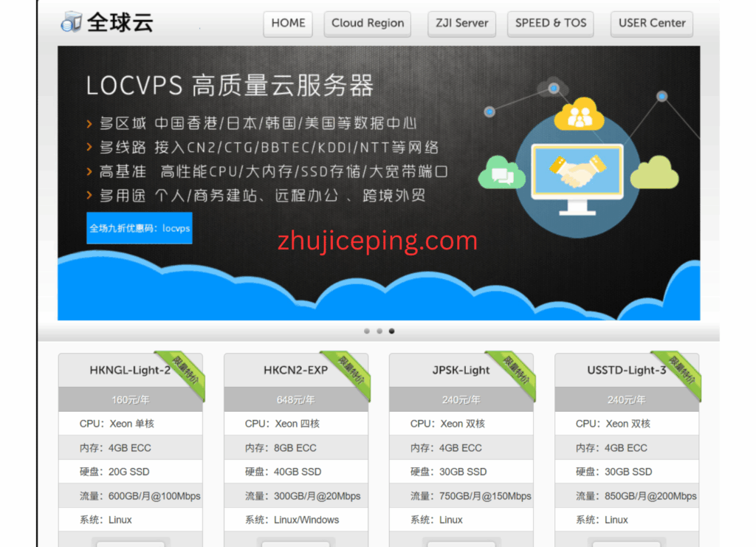Click the 系统: Linux/Windows row
This screenshot has width=756, height=547.
click(296, 520)
